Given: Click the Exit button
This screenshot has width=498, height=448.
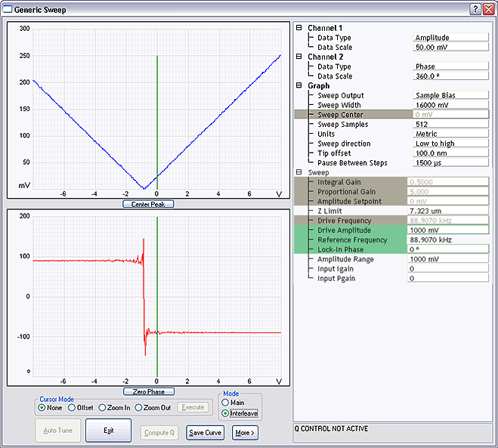Looking at the screenshot, I should [x=108, y=430].
